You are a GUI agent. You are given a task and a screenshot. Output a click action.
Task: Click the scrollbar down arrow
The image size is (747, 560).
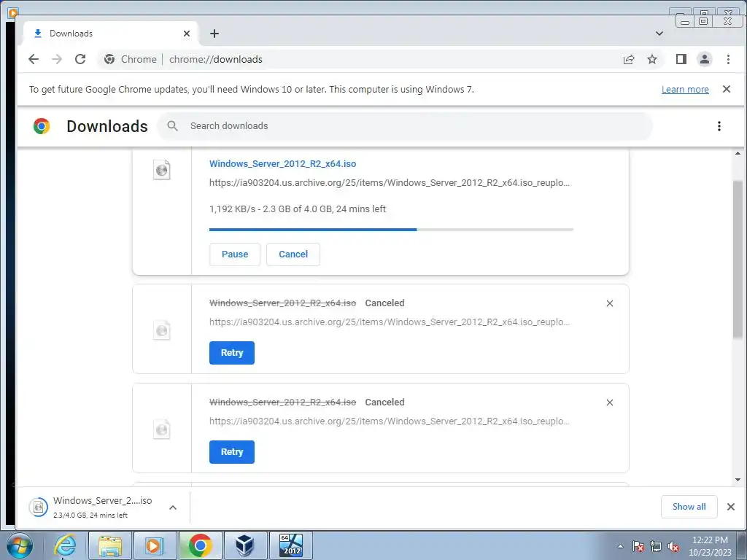coord(738,480)
